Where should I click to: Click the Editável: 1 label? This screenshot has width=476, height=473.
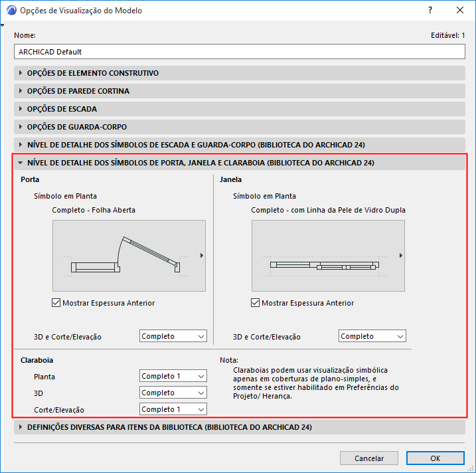[447, 35]
